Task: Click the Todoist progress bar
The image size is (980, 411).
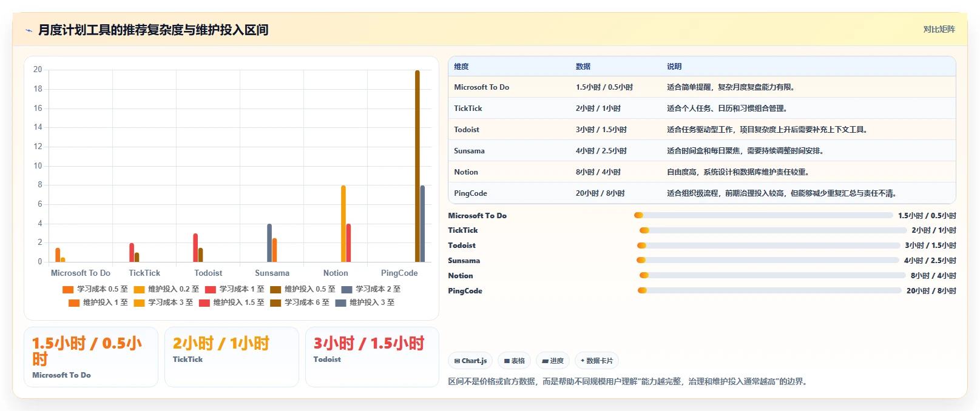Action: [x=768, y=246]
